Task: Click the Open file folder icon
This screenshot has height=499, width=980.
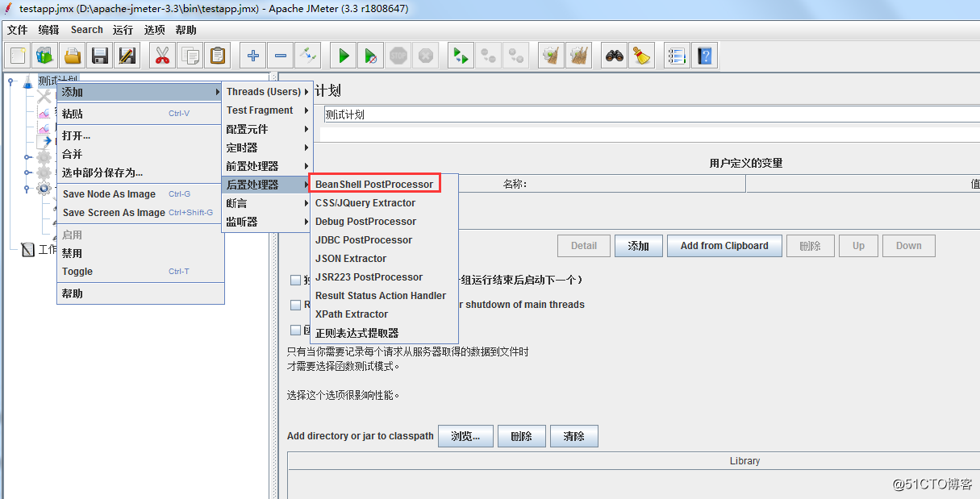Action: pos(73,56)
